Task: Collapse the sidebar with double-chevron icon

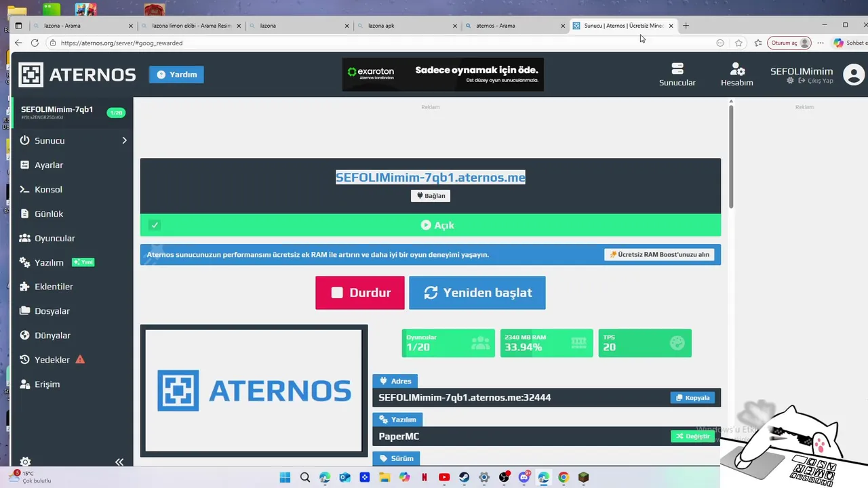Action: pyautogui.click(x=119, y=462)
